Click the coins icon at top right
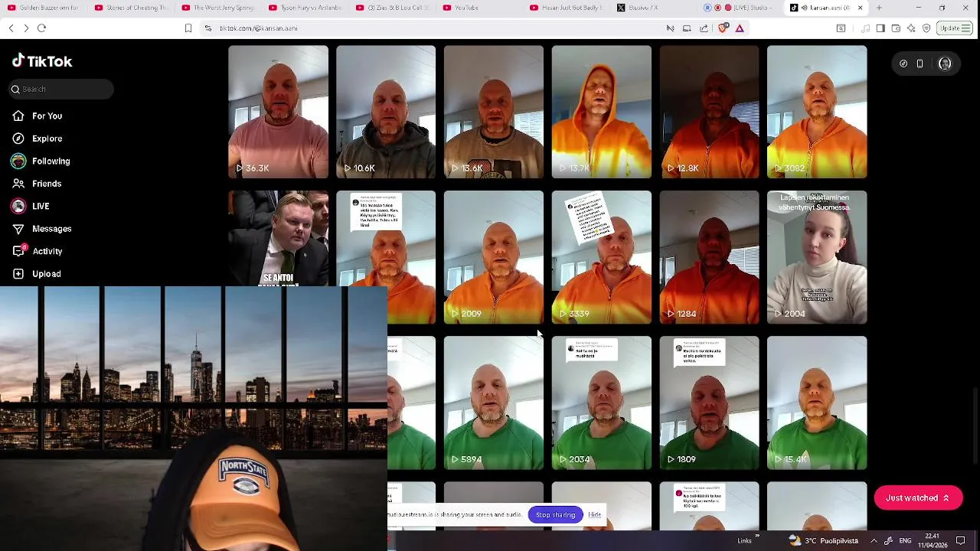Viewport: 980px width, 551px height. click(x=903, y=64)
